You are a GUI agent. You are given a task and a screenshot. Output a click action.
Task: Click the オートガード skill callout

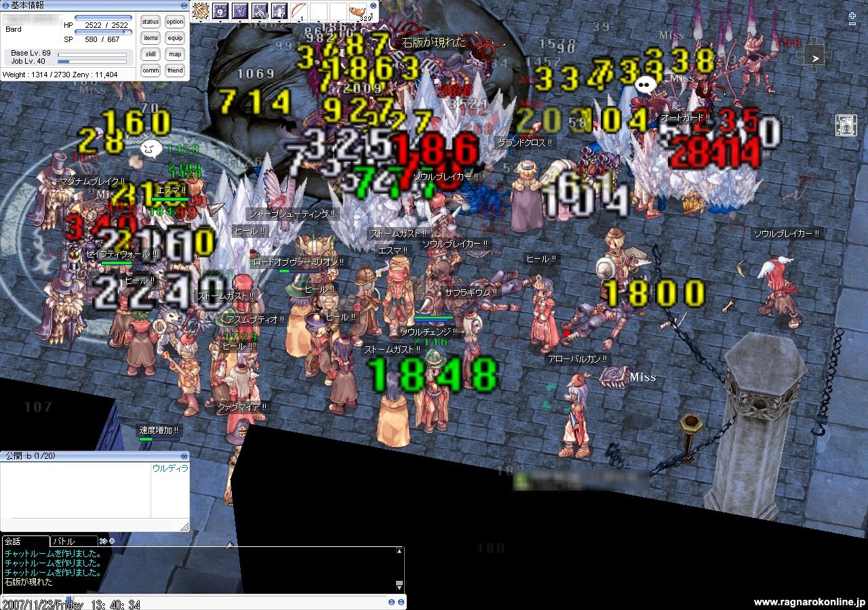(x=686, y=118)
